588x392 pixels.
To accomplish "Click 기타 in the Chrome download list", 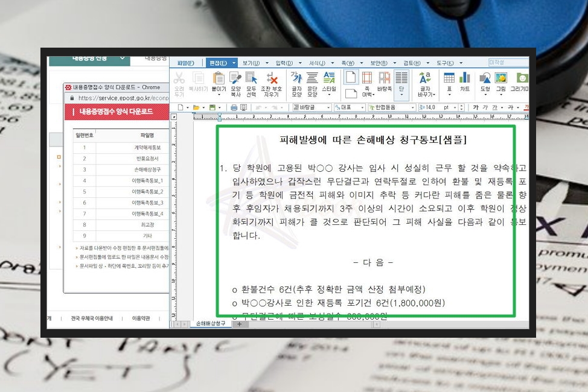I will [147, 236].
